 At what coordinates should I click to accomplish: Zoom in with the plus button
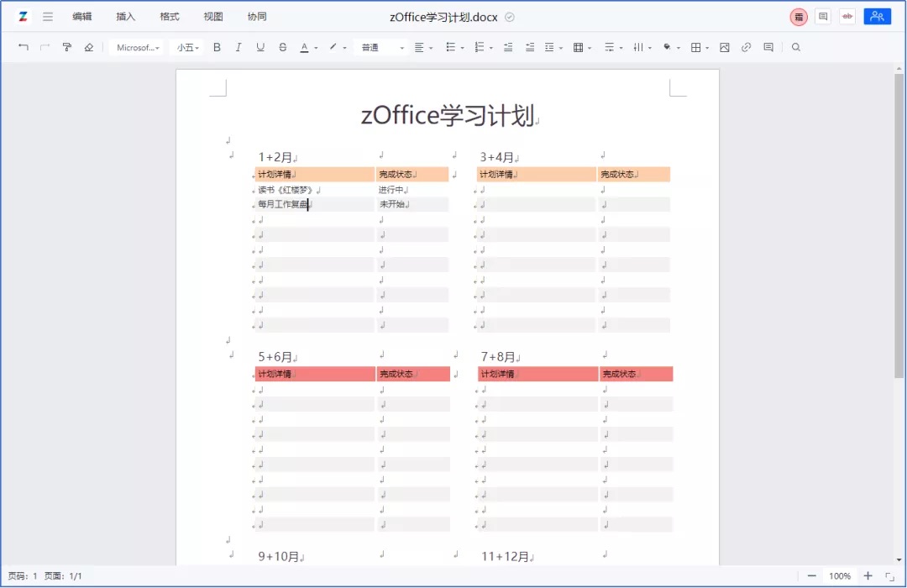(x=868, y=576)
